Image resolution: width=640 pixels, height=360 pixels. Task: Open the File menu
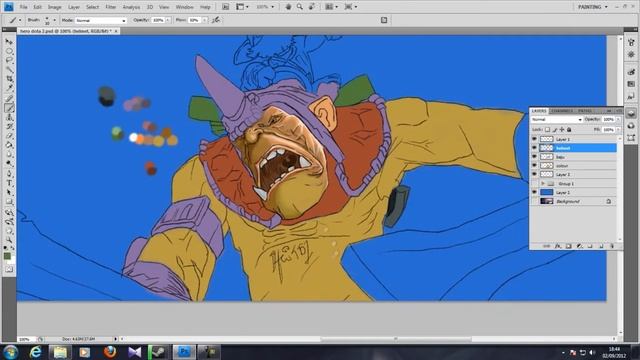[x=23, y=7]
